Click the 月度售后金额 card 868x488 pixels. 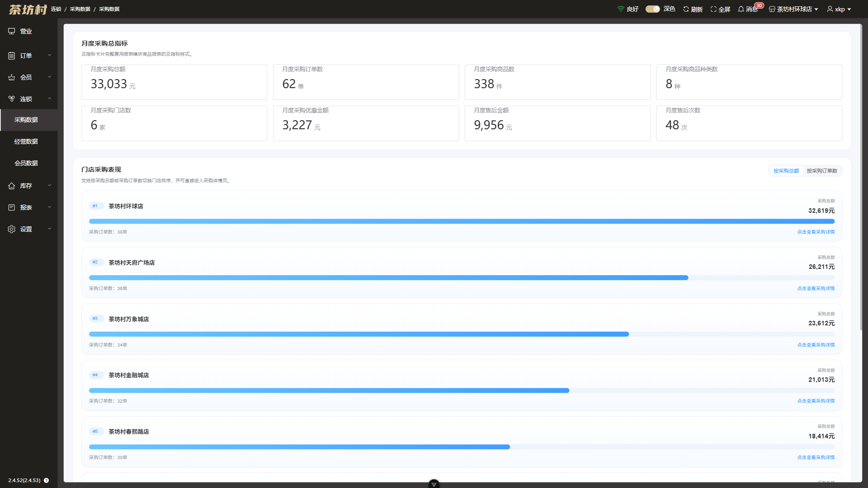pos(557,123)
